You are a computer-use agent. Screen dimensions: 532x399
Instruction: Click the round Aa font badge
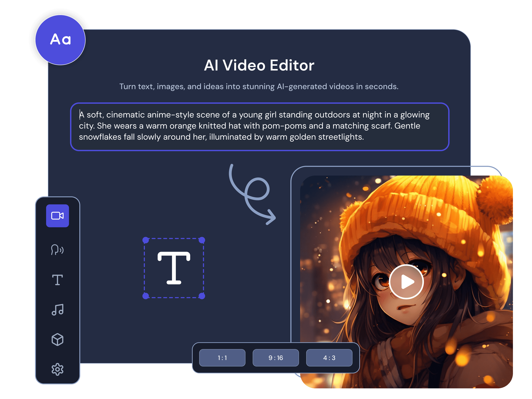(60, 40)
